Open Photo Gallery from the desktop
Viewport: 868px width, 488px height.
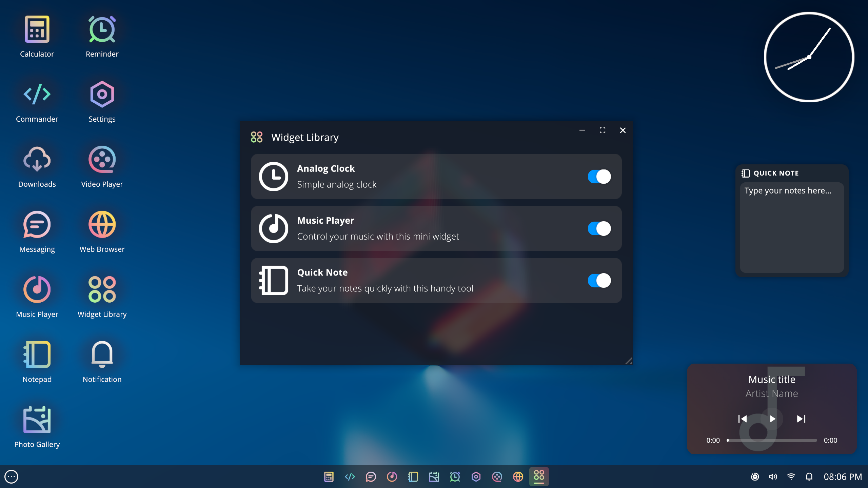(37, 420)
